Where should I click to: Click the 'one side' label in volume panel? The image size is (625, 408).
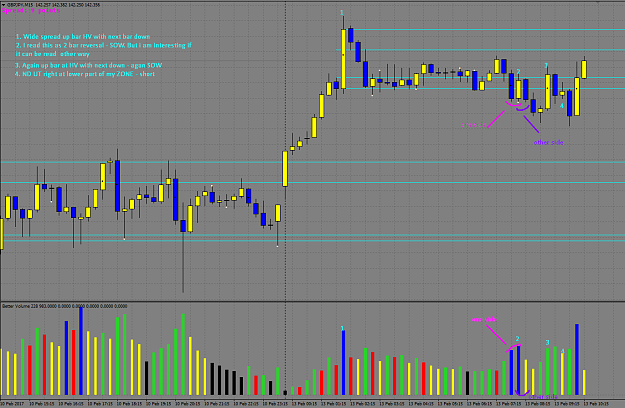484,320
